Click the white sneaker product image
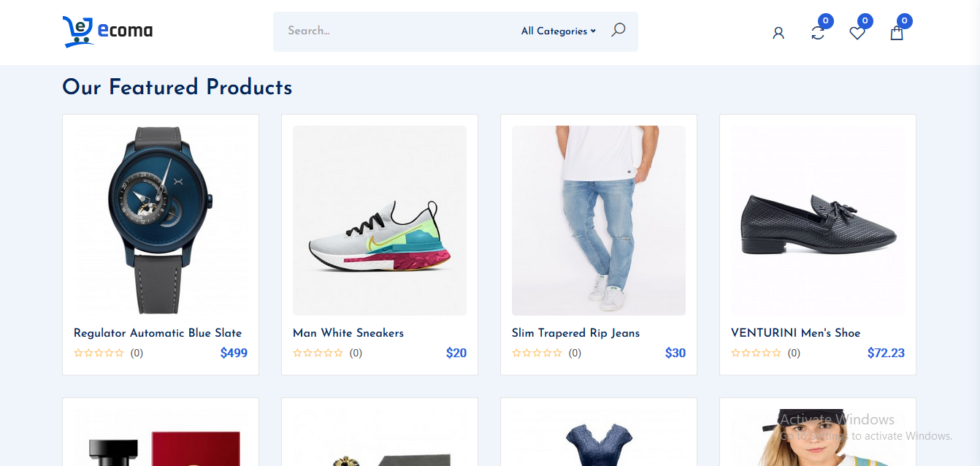Viewport: 980px width, 466px height. coord(380,221)
